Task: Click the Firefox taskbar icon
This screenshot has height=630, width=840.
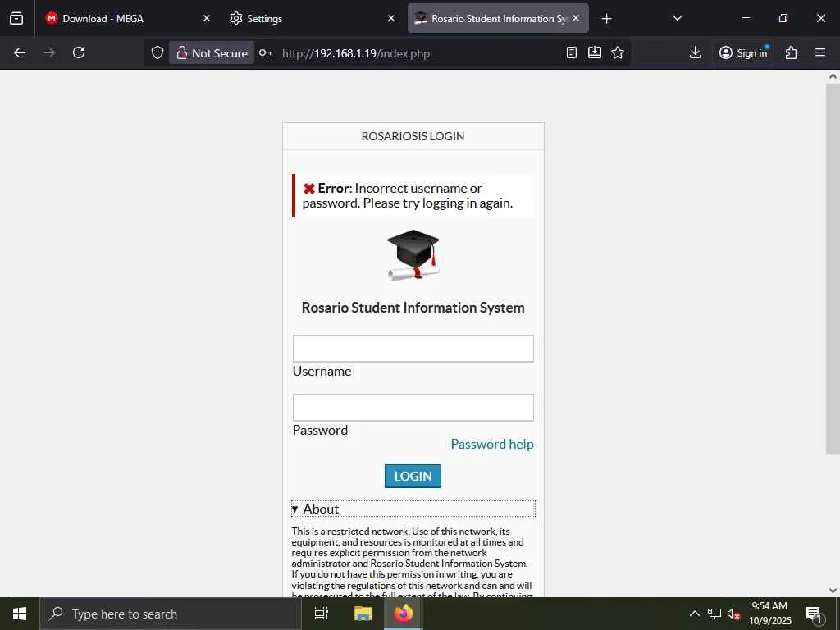Action: tap(404, 614)
